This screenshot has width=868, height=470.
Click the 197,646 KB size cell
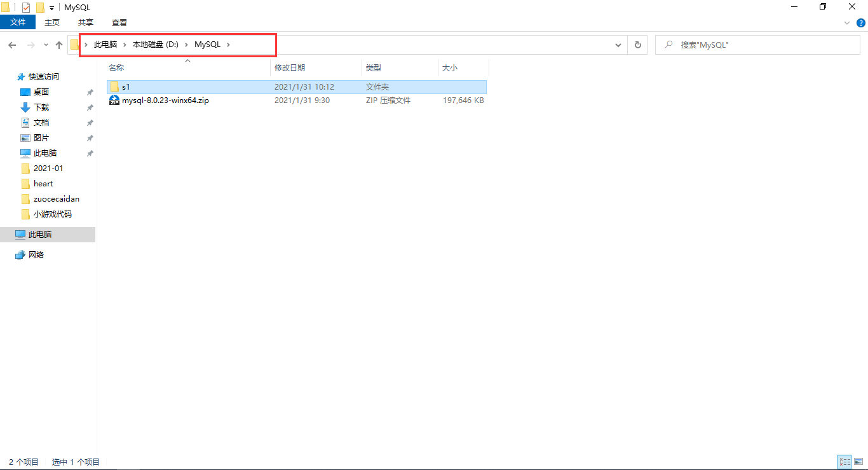(463, 100)
